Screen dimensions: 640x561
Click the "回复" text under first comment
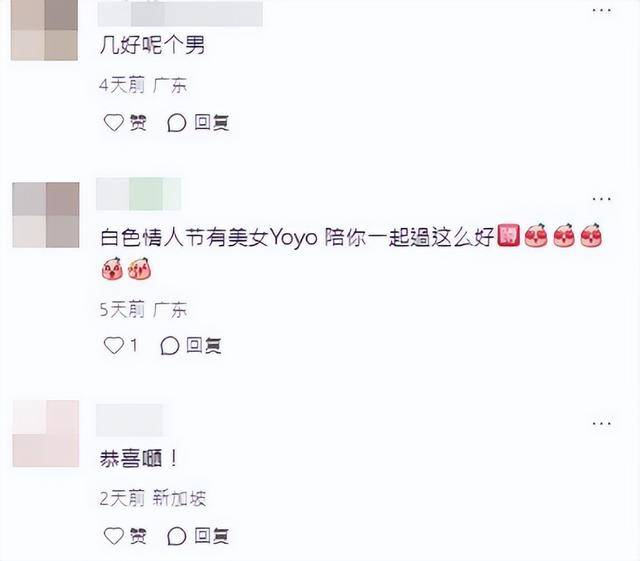(x=212, y=122)
